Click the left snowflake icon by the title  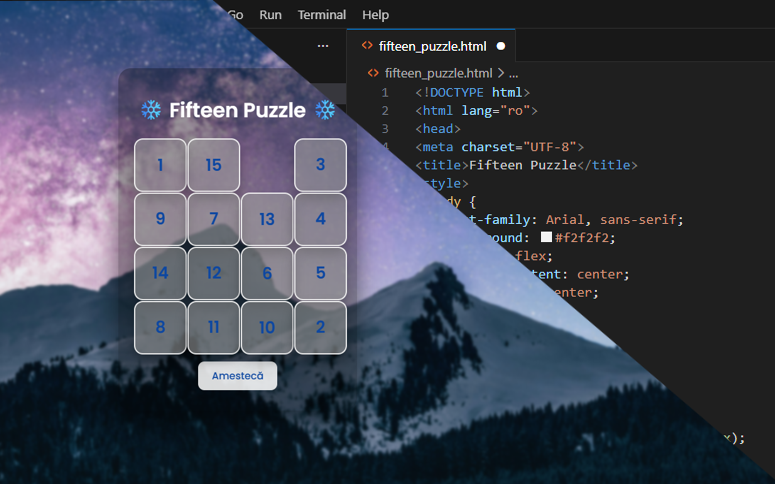click(x=151, y=110)
